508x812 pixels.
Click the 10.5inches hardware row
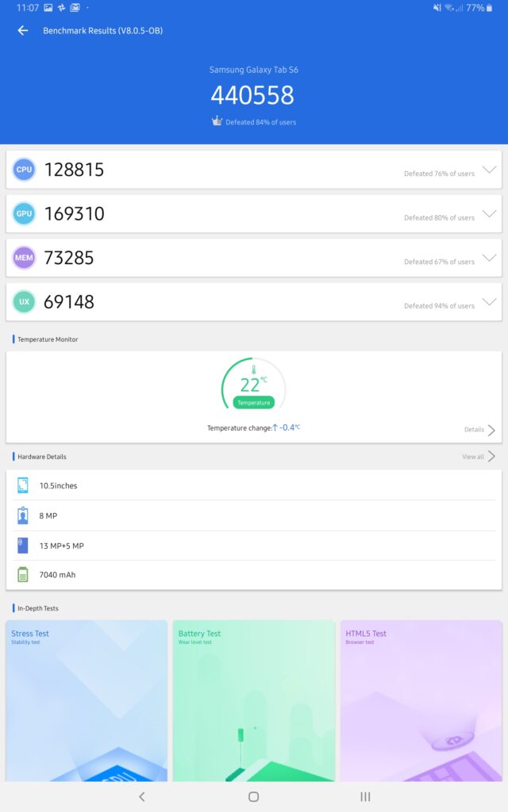(253, 485)
